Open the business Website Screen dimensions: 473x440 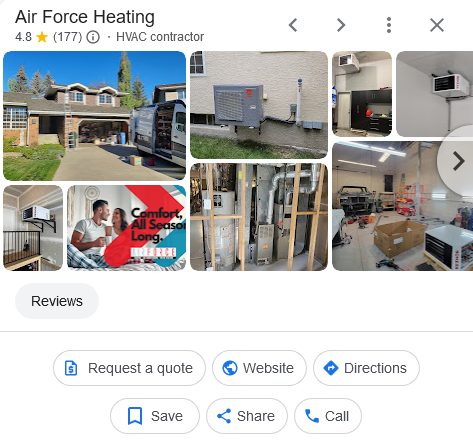tap(259, 368)
